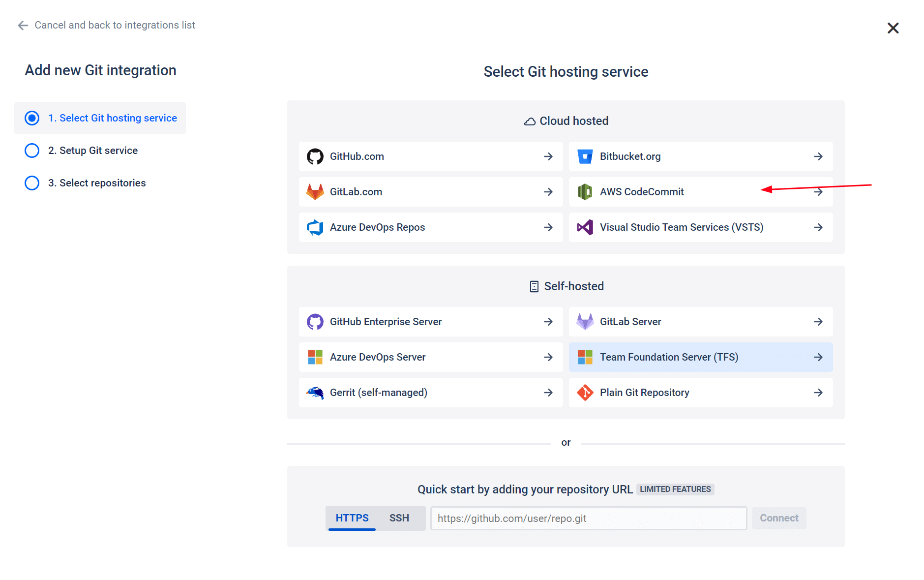This screenshot has width=924, height=580.
Task: Open step '2. Setup Git service'
Action: point(93,151)
